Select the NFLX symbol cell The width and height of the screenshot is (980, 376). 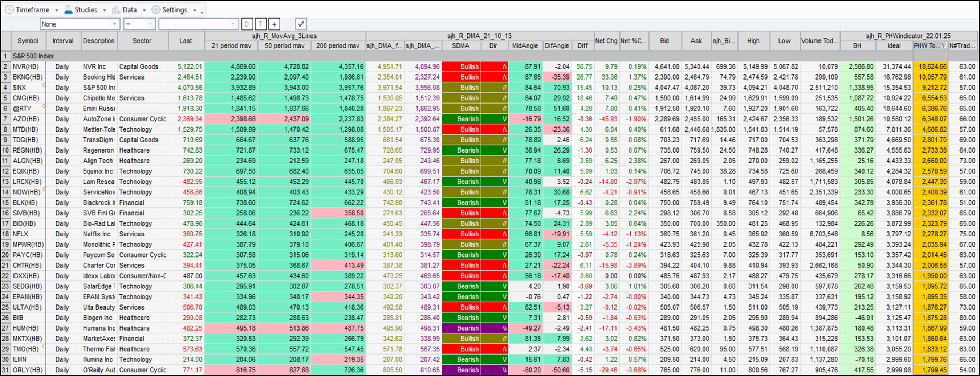pyautogui.click(x=28, y=234)
